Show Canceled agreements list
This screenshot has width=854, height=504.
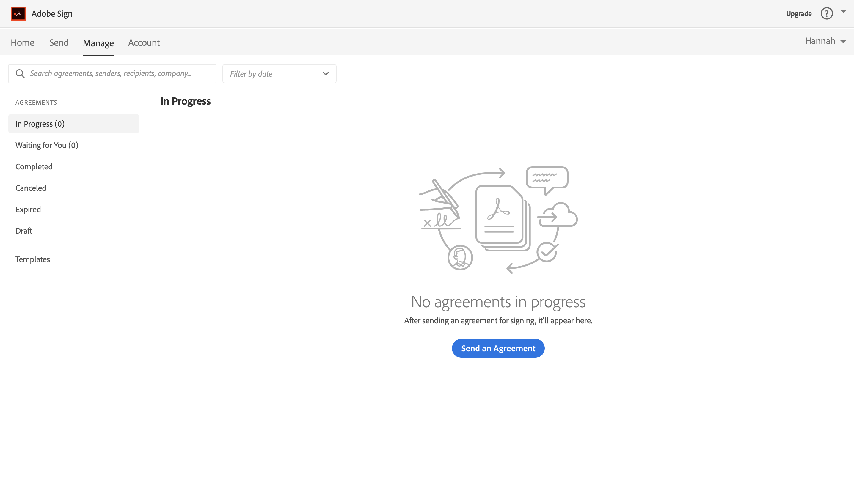coord(31,188)
